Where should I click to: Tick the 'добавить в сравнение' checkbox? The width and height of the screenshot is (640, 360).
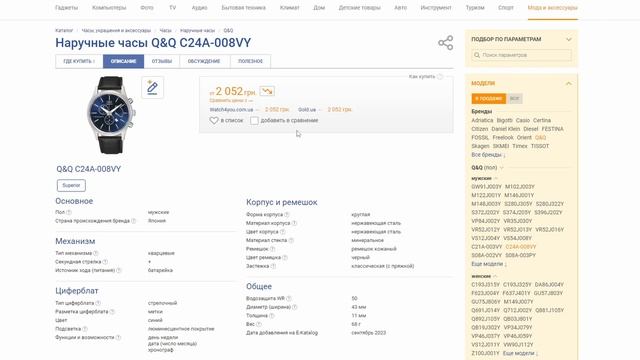click(254, 120)
